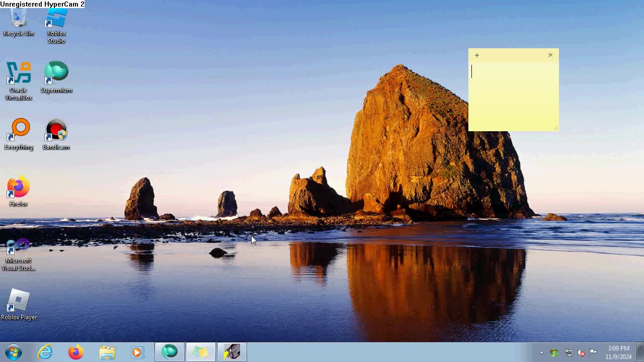Screen dimensions: 644x362
Task: Click the sticky note resize grip corner
Action: (x=555, y=128)
